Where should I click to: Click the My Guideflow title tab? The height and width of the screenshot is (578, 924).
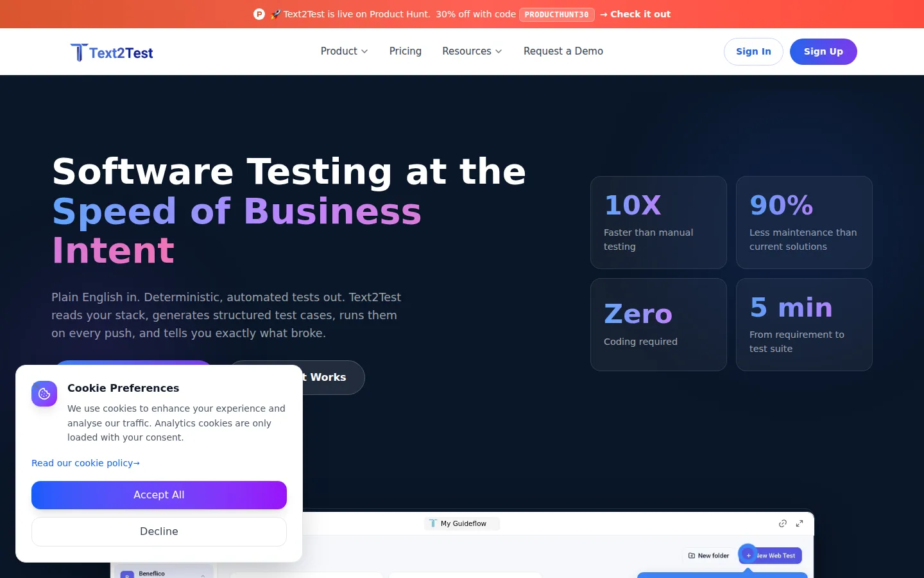pos(462,523)
